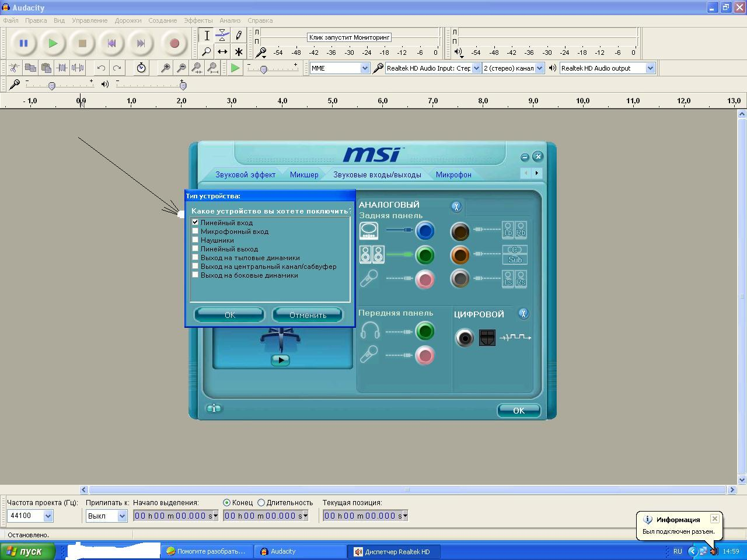Click the Silence audio icon
This screenshot has width=747, height=560.
(x=78, y=68)
